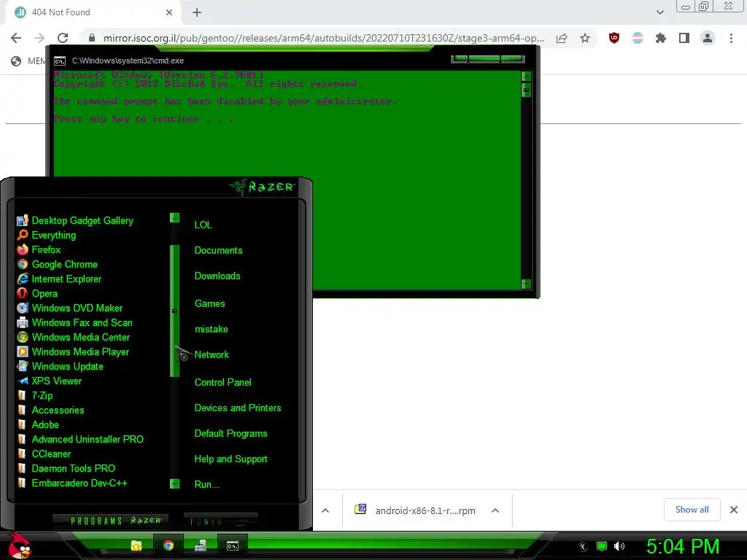Open the Chrome extensions puzzle menu
The image size is (747, 560).
point(661,38)
